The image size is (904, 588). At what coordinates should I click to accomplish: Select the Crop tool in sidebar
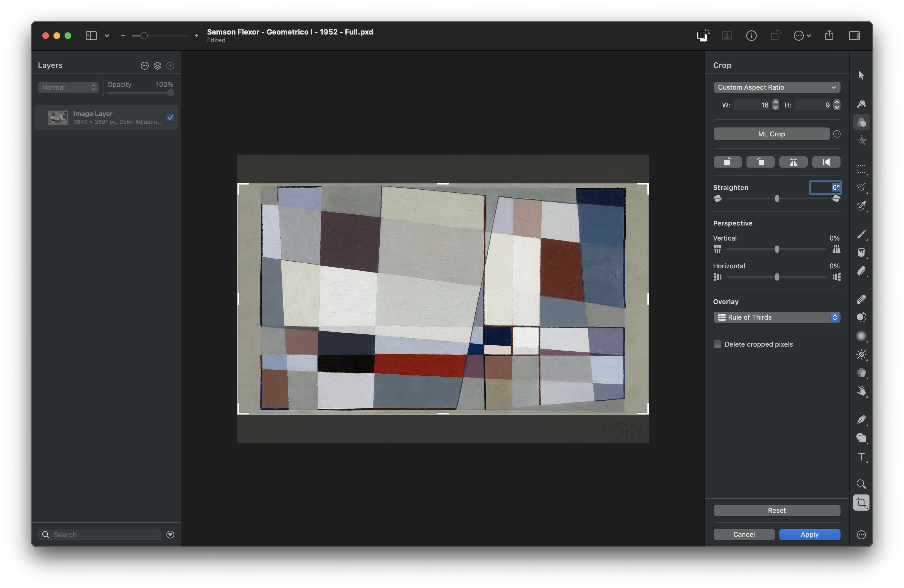862,502
